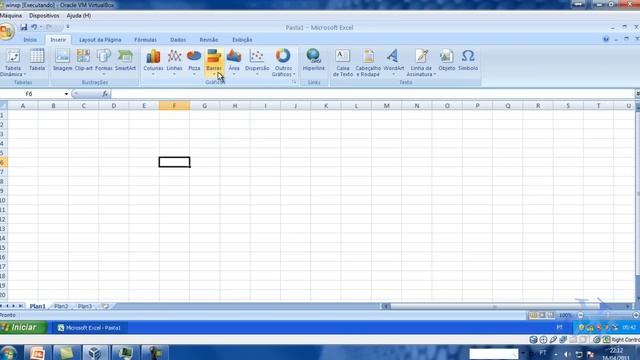Insert a Caixa de Texto

click(x=342, y=62)
